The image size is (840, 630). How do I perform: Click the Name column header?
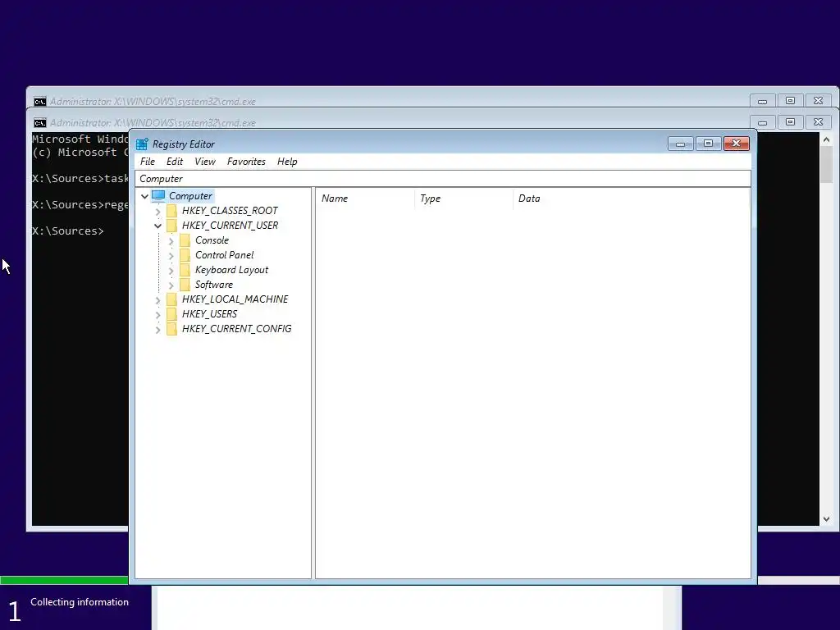[365, 199]
